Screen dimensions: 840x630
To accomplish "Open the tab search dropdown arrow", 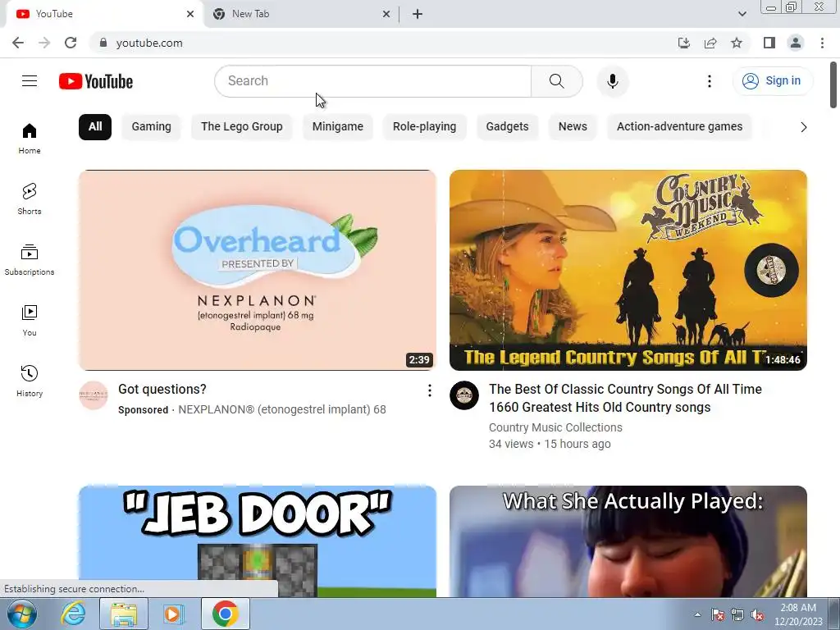I will (742, 14).
